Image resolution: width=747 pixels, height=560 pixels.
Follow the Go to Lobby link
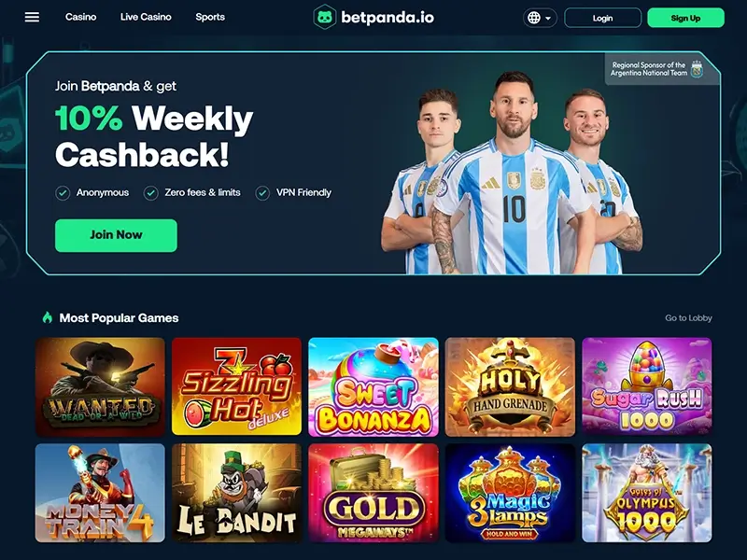click(x=688, y=317)
